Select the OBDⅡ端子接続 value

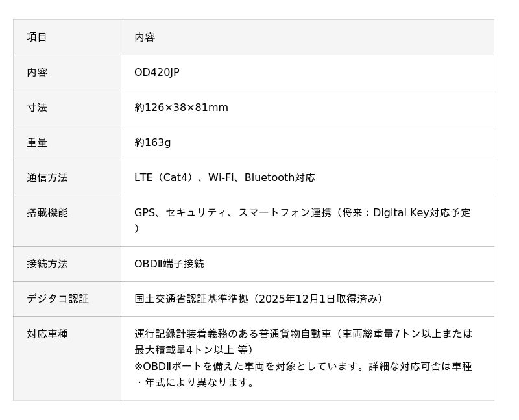tap(169, 264)
